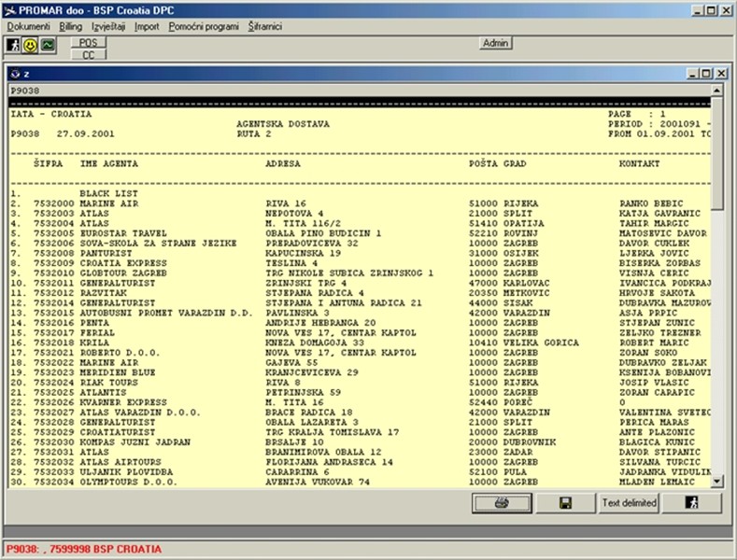
Task: Click the PENTA agent entry
Action: pyautogui.click(x=94, y=323)
